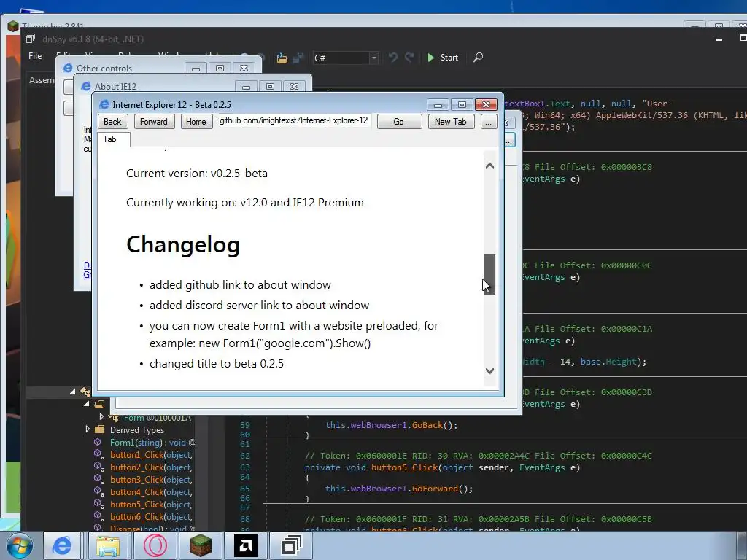The image size is (747, 560).
Task: Collapse the folder node above Form @0100001A
Action: [87, 404]
